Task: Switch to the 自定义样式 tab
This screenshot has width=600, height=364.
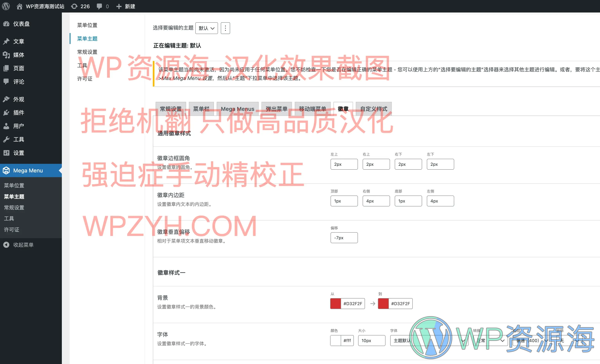Action: [374, 109]
